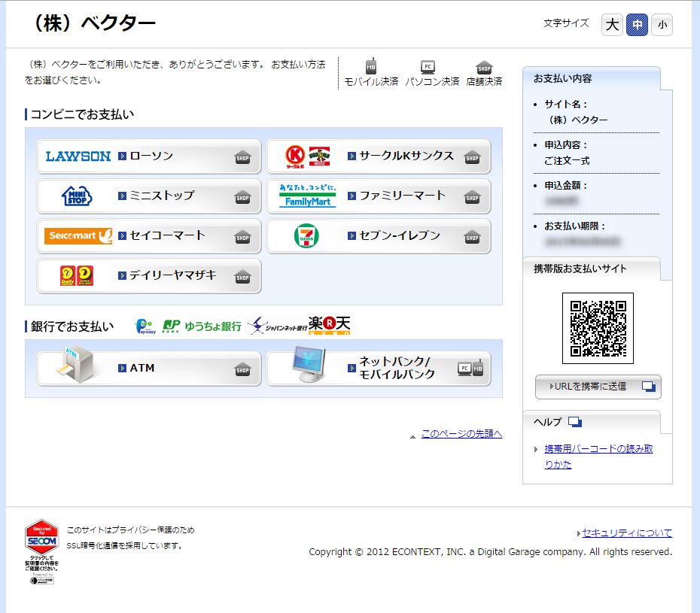Open the help popup window icon
Screen dimensions: 700x613
pyautogui.click(x=575, y=422)
